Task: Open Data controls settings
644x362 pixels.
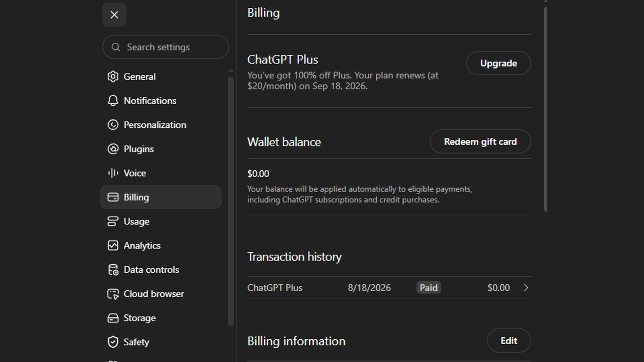Action: [161, 270]
